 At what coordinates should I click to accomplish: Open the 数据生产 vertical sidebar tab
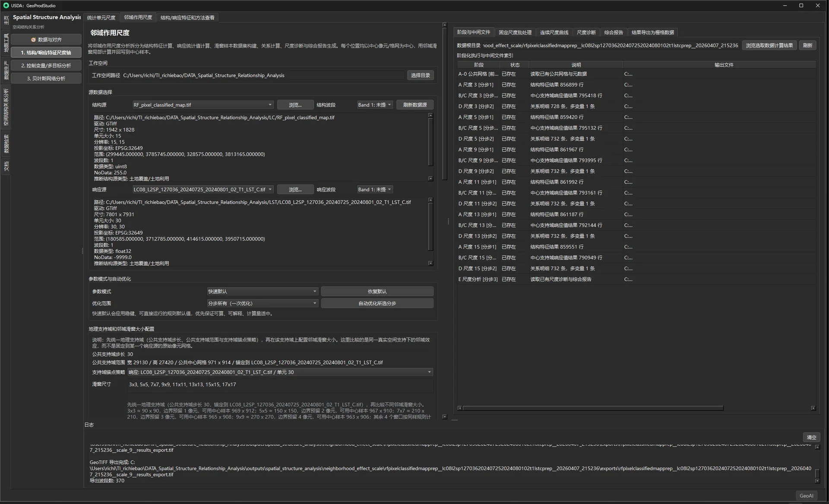click(6, 70)
